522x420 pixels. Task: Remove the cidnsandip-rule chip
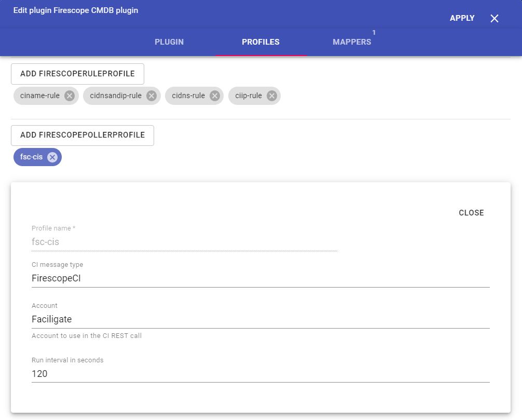pos(151,96)
